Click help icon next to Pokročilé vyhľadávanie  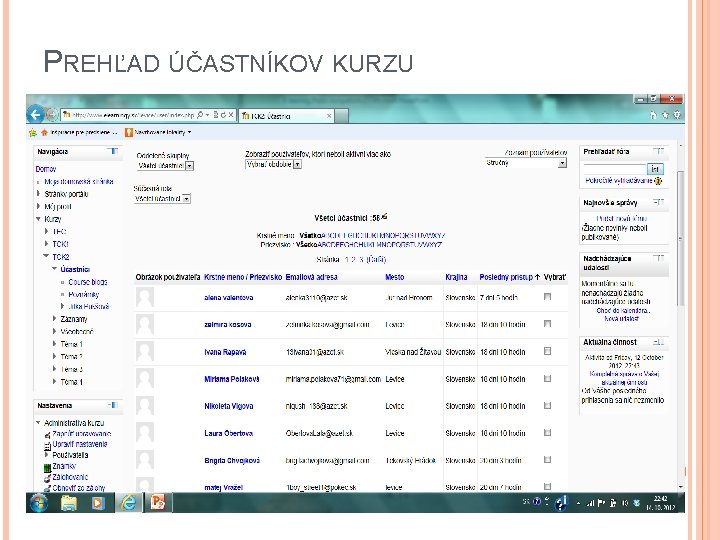pyautogui.click(x=658, y=181)
